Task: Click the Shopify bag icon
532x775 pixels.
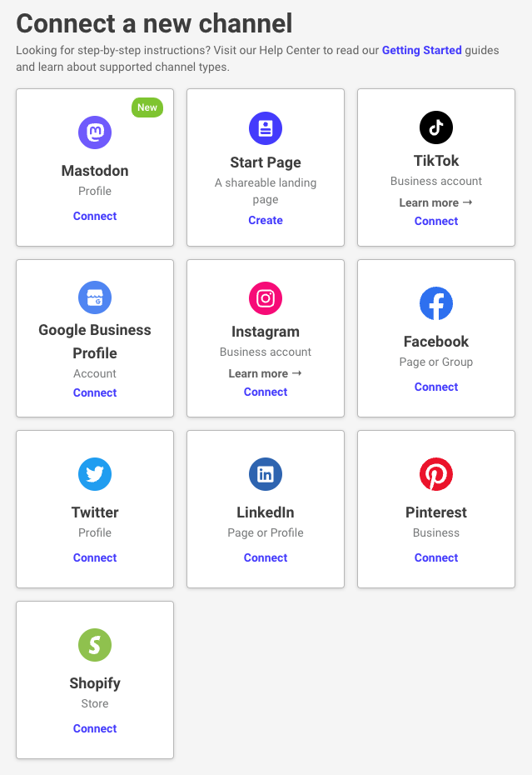Action: (x=95, y=645)
